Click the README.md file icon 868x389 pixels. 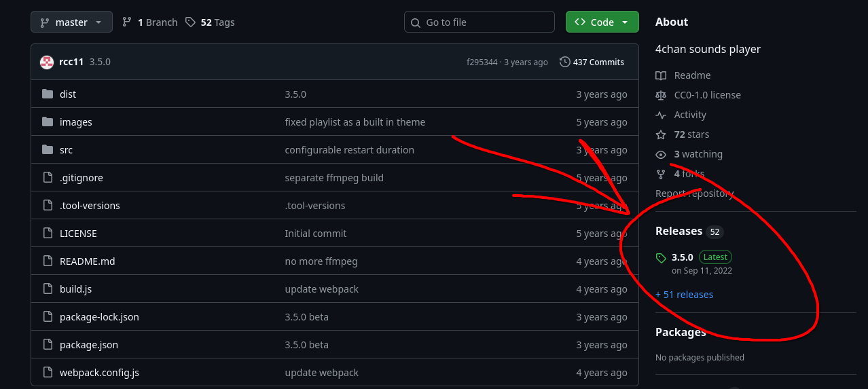48,261
